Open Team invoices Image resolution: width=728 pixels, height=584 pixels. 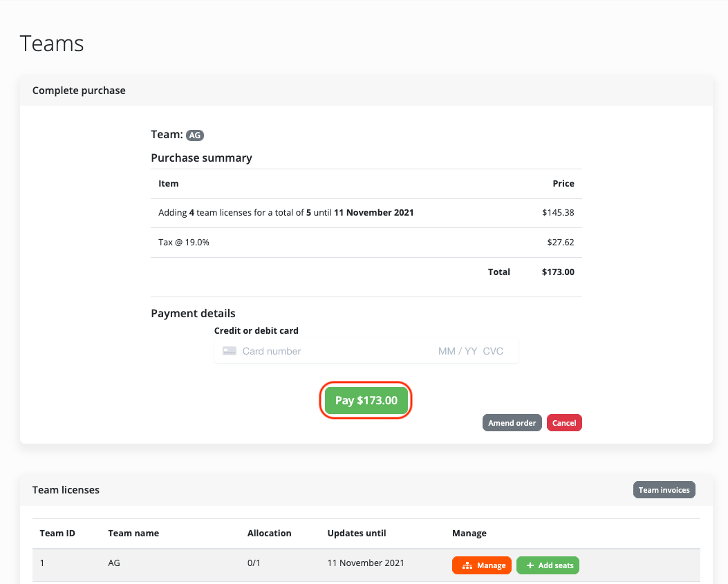[x=664, y=490]
